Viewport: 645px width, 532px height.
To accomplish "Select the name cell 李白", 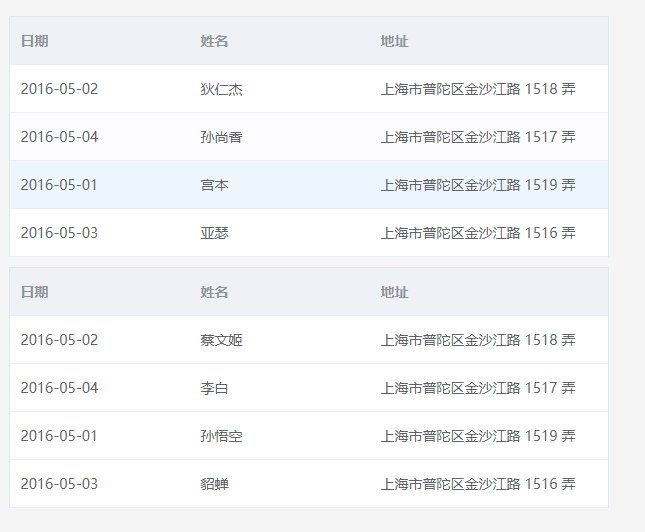I will coord(214,388).
